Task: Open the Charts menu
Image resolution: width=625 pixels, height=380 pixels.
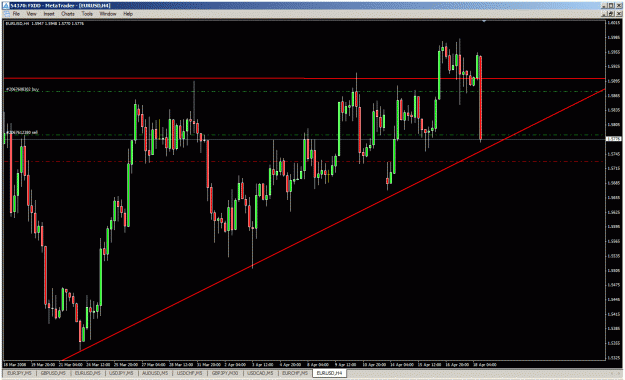Action: [68, 14]
